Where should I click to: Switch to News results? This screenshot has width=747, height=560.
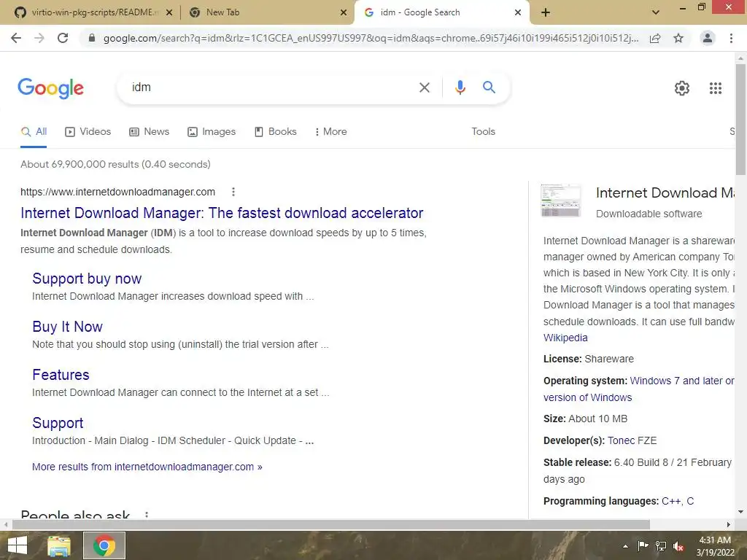150,132
